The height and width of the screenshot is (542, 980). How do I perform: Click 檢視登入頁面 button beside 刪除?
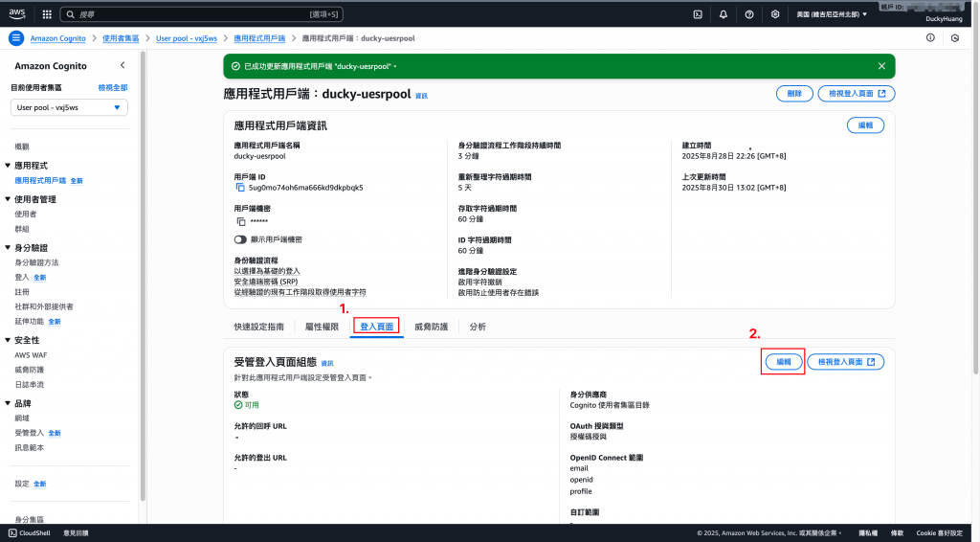tap(857, 94)
